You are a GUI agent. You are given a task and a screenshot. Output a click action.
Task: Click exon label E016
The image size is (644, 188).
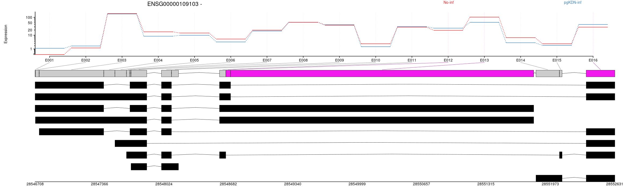[x=593, y=60]
